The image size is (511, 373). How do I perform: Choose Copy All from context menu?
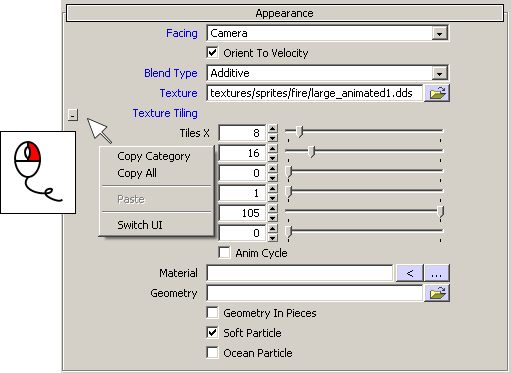click(x=137, y=173)
